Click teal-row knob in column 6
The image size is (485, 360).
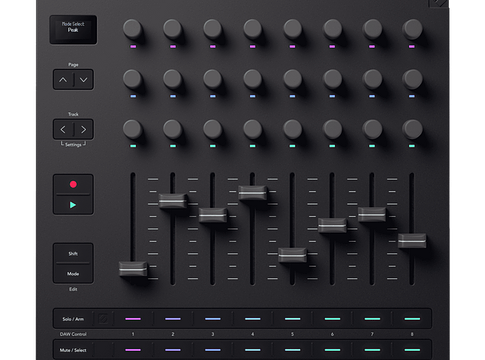pyautogui.click(x=332, y=129)
